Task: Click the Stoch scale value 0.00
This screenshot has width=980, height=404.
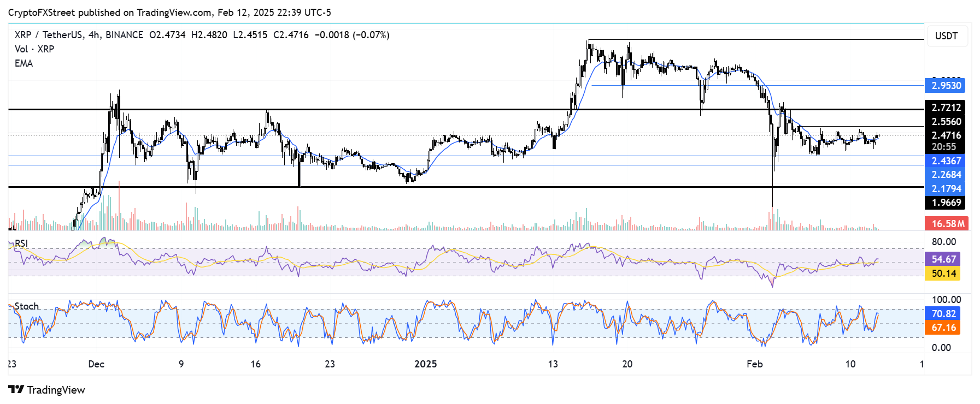Action: point(941,348)
